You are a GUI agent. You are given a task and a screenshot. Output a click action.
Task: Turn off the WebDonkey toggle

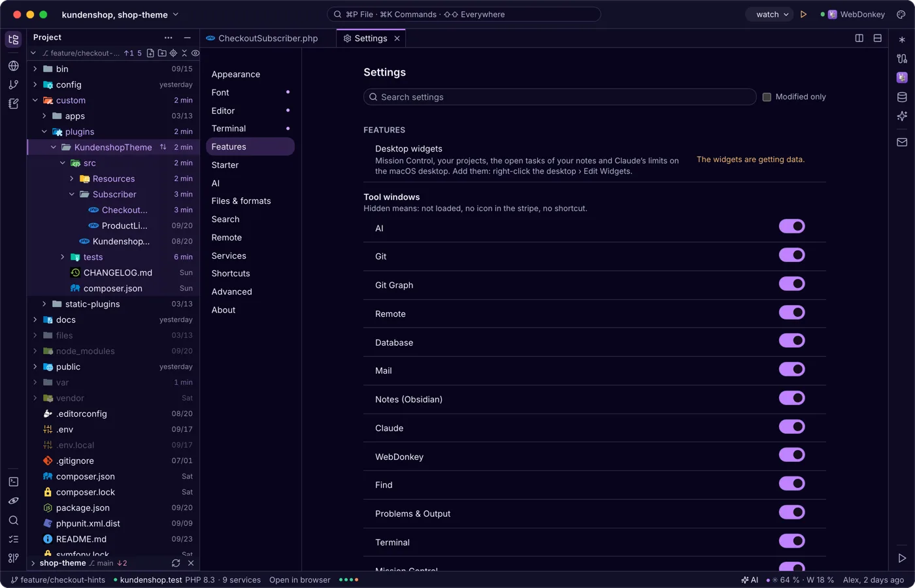click(x=791, y=455)
